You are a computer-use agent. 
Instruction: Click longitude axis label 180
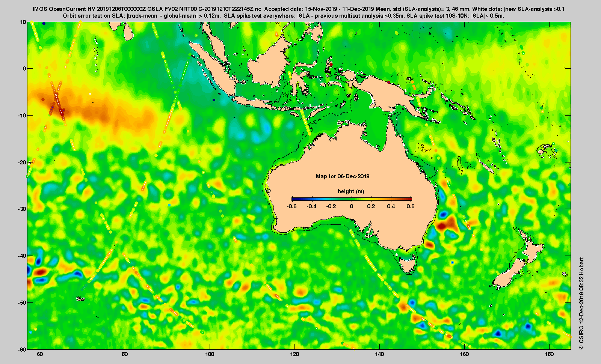click(x=550, y=354)
